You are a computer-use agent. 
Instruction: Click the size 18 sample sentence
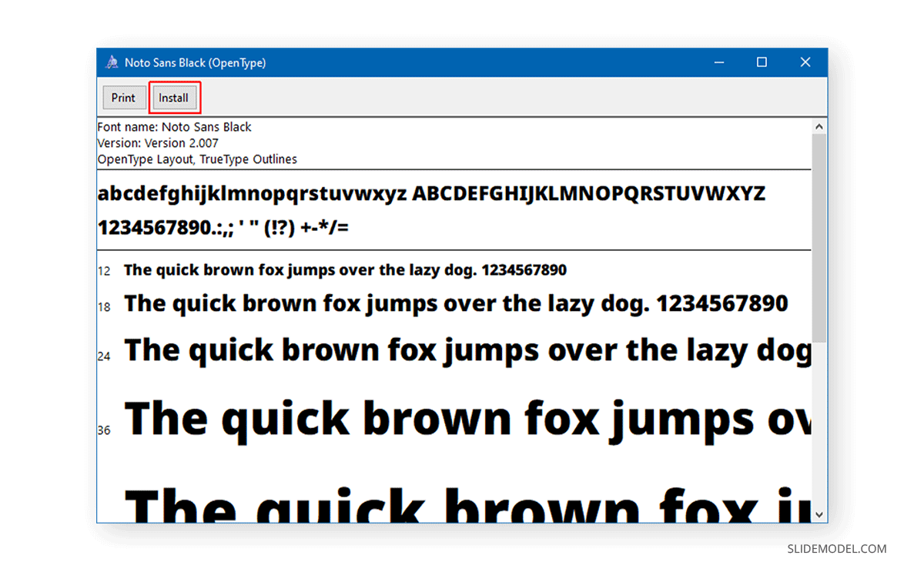[456, 304]
